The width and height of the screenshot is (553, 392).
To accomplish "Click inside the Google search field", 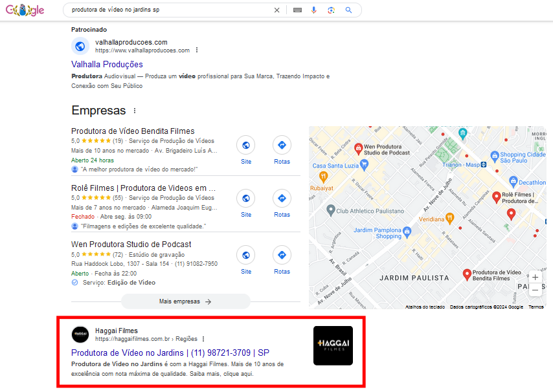I will pos(168,10).
